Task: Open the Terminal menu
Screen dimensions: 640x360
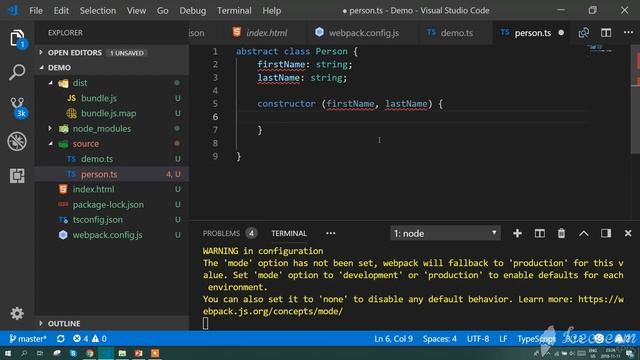Action: tap(234, 11)
